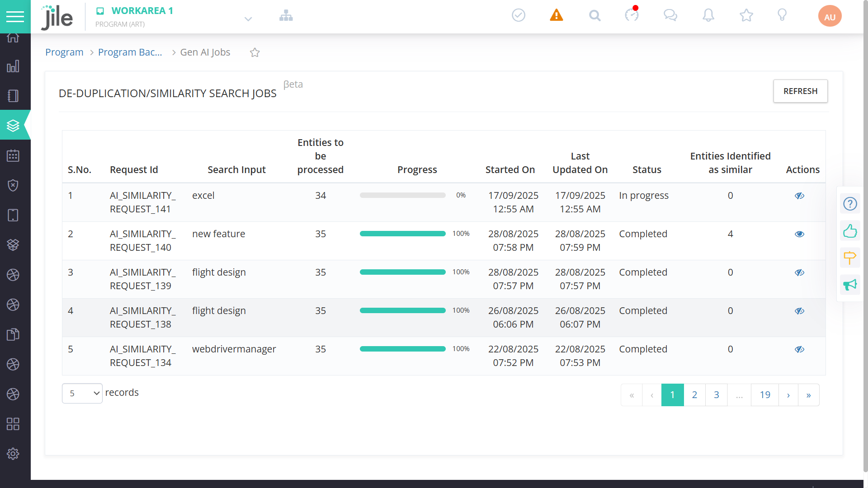This screenshot has width=868, height=488.
Task: Open the notebook sidebar icon
Action: [13, 96]
